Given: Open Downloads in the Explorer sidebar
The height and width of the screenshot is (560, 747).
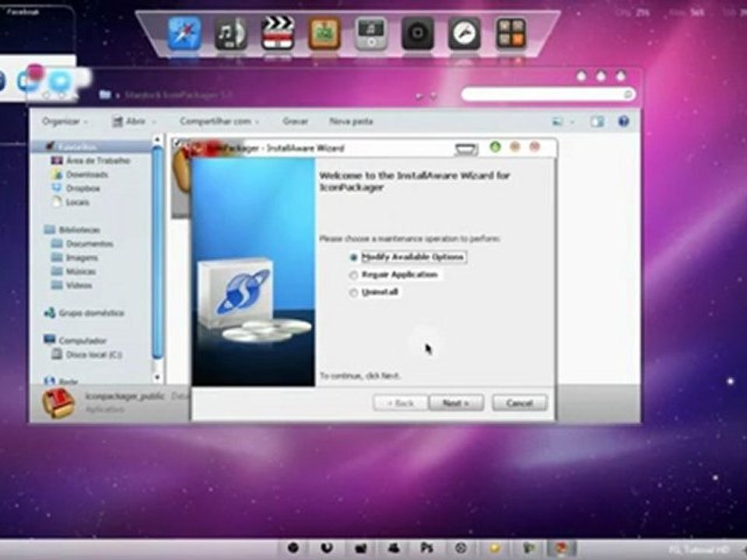Looking at the screenshot, I should coord(79,174).
